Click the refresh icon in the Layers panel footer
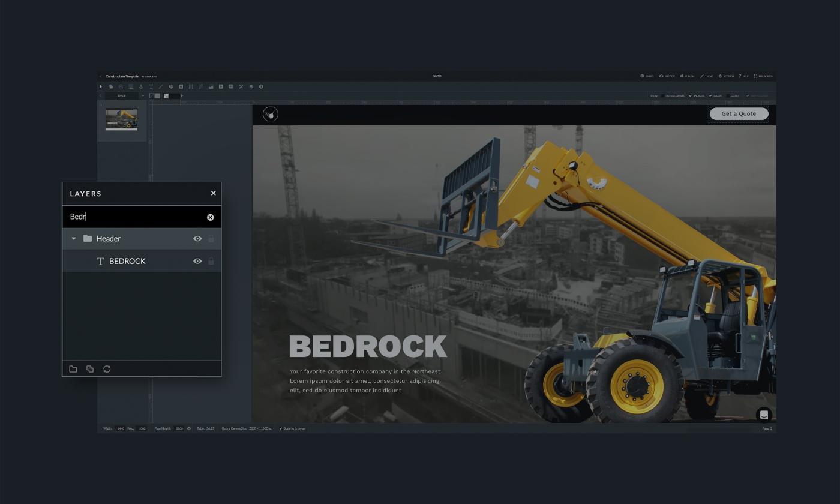The image size is (840, 504). pos(107,369)
